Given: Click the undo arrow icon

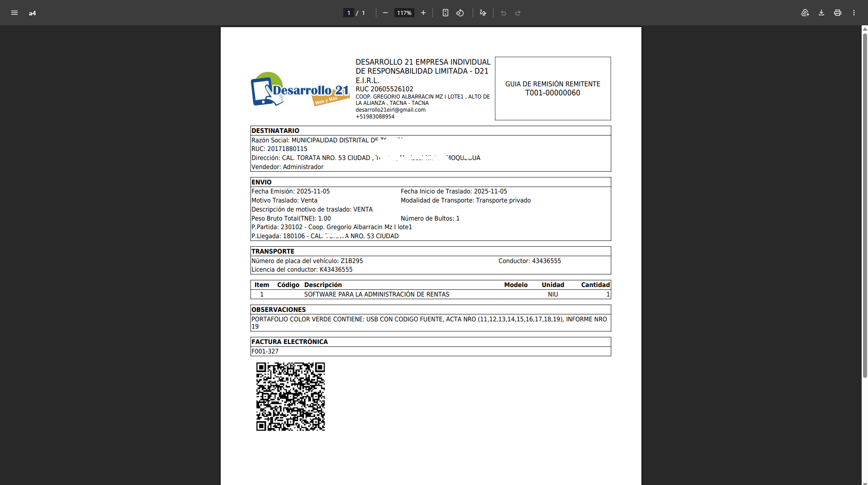Looking at the screenshot, I should pyautogui.click(x=503, y=13).
